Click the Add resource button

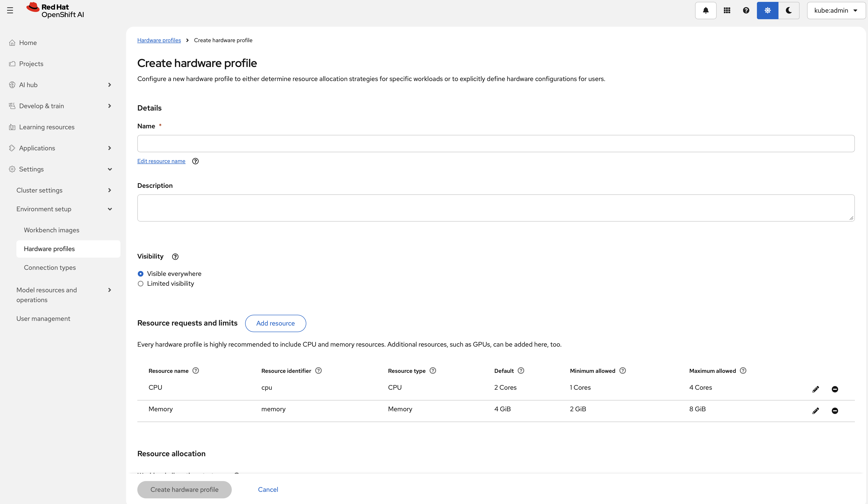pos(275,323)
